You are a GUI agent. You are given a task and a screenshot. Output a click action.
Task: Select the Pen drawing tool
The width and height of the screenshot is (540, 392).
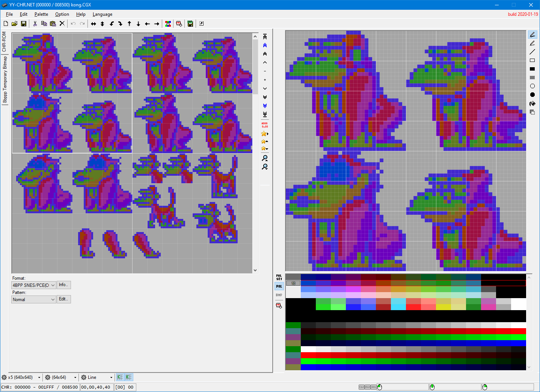click(532, 34)
